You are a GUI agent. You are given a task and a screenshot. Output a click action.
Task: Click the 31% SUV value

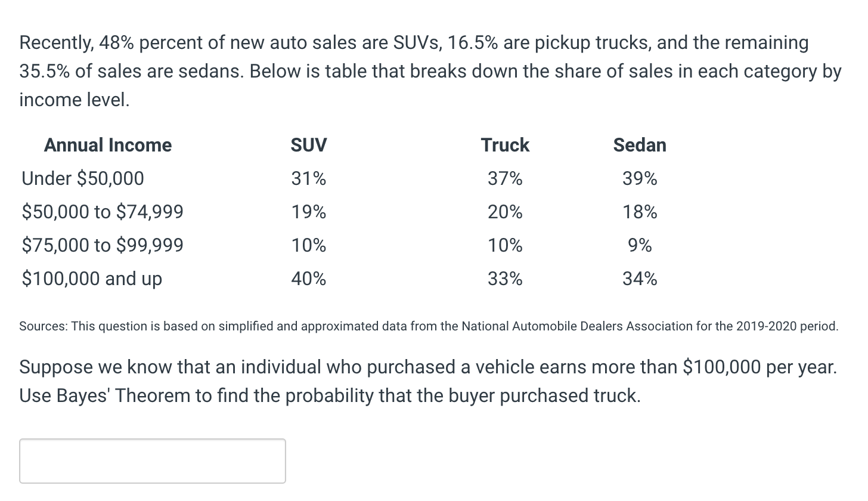[308, 178]
